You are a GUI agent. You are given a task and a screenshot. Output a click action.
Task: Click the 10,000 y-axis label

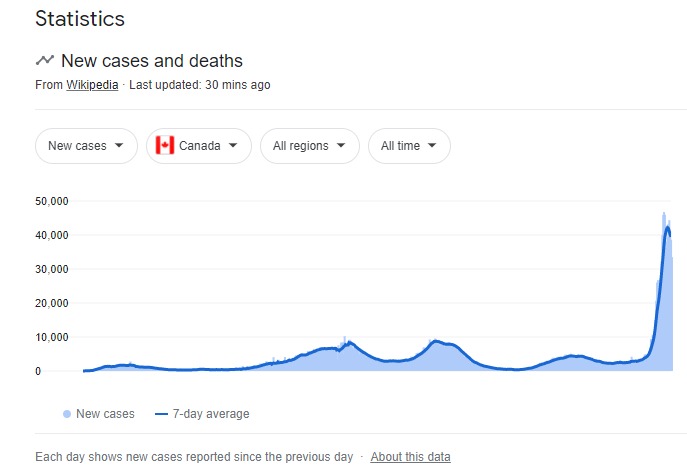tap(52, 337)
